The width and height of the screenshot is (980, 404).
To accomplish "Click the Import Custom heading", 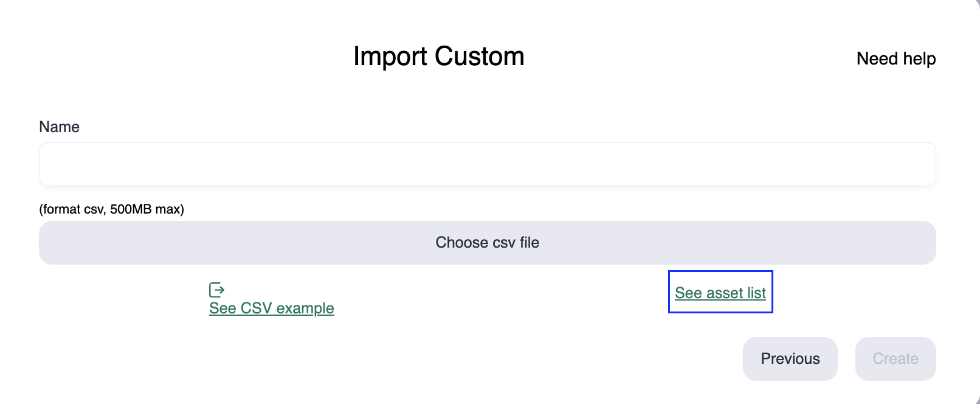I will click(438, 57).
